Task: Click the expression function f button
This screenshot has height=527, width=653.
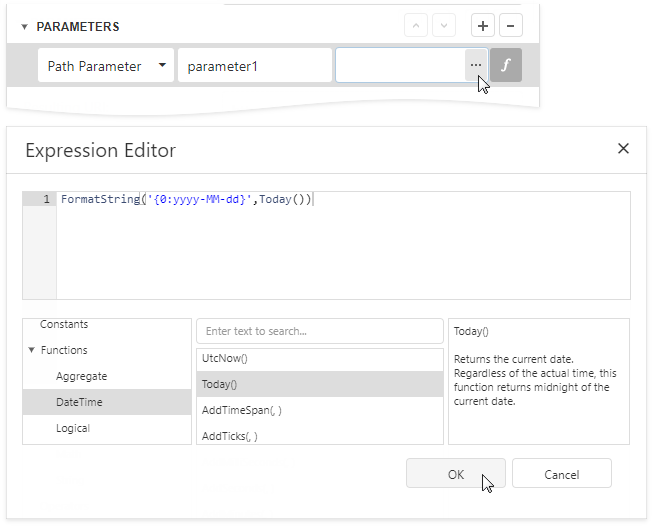Action: tap(506, 66)
